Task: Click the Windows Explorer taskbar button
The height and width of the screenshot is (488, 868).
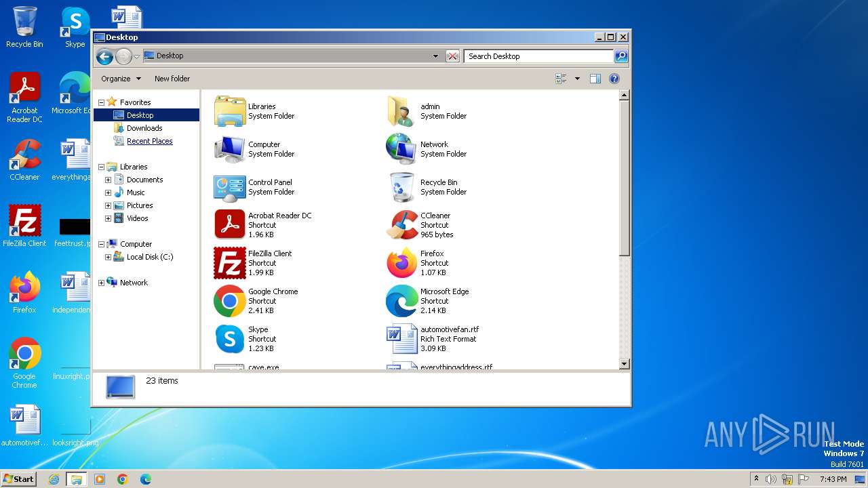Action: [77, 479]
